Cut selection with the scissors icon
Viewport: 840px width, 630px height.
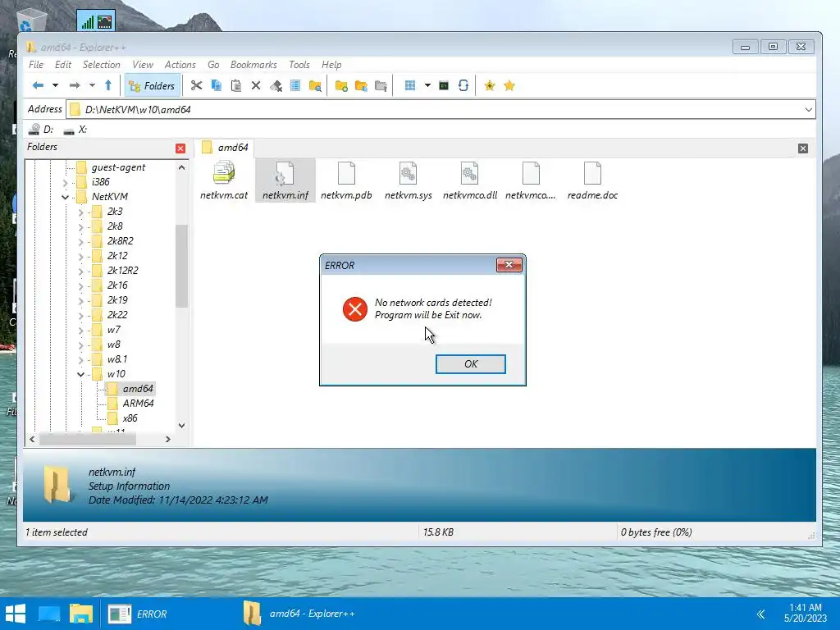(x=196, y=85)
